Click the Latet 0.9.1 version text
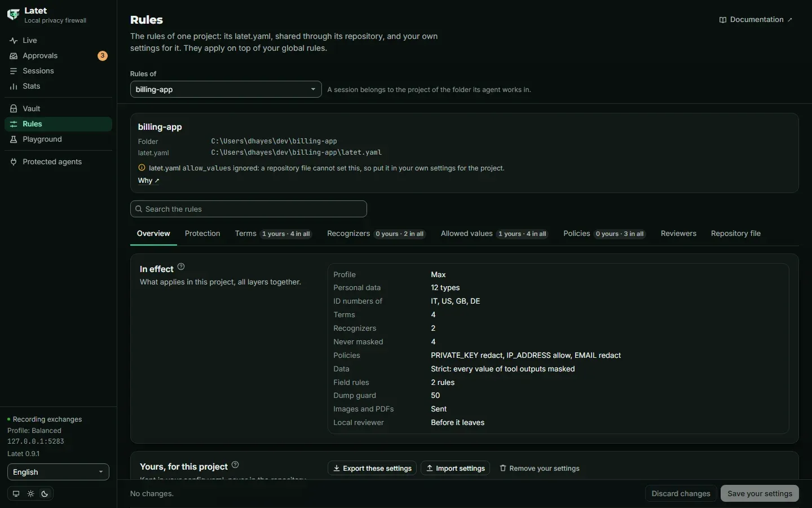The width and height of the screenshot is (812, 508). tap(23, 454)
